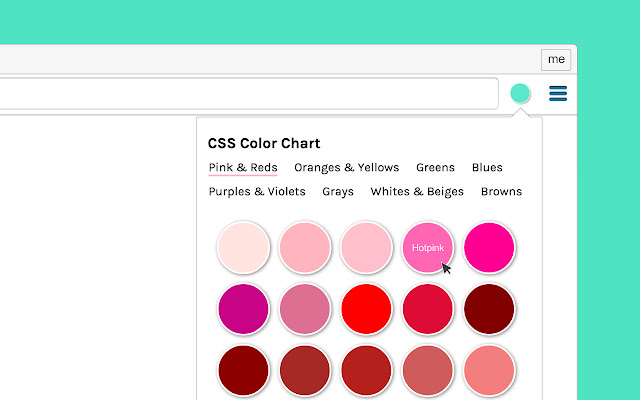Select the deep pink swatch at end of first row
The image size is (640, 400).
490,247
